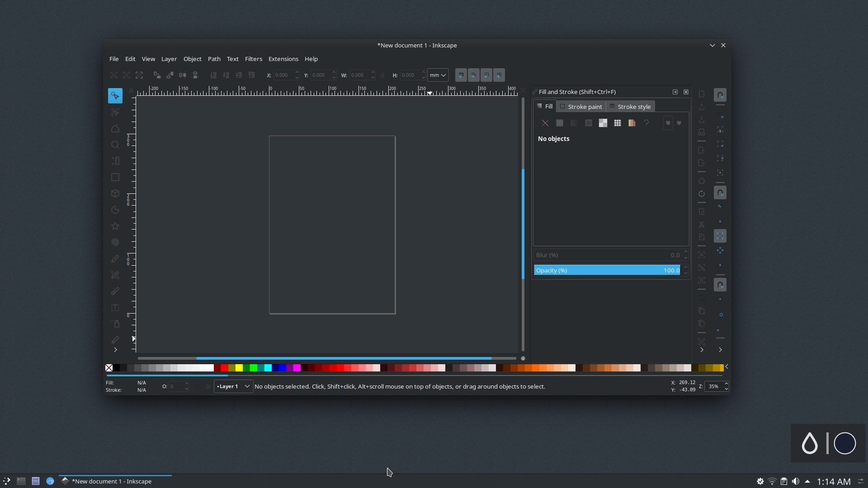Choose Pattern fill icon
This screenshot has width=868, height=488.
pyautogui.click(x=618, y=123)
